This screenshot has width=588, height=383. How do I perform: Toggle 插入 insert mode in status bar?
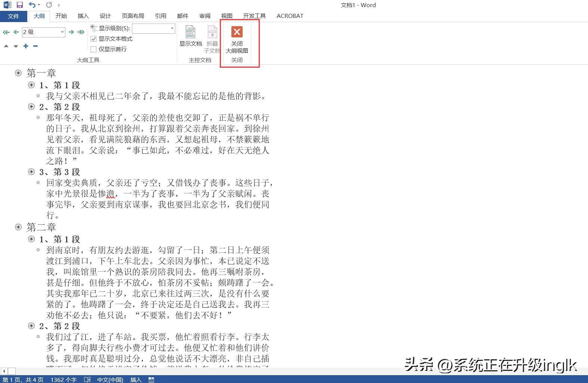(136, 380)
